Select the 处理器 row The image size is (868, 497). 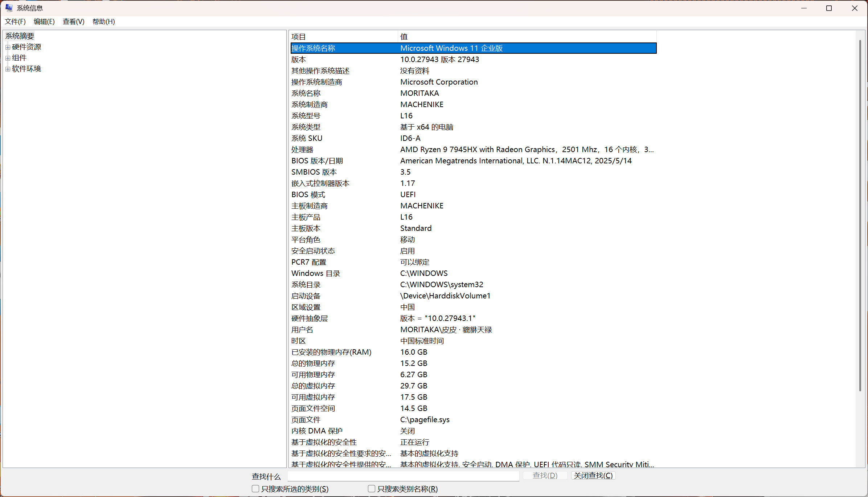pos(302,150)
